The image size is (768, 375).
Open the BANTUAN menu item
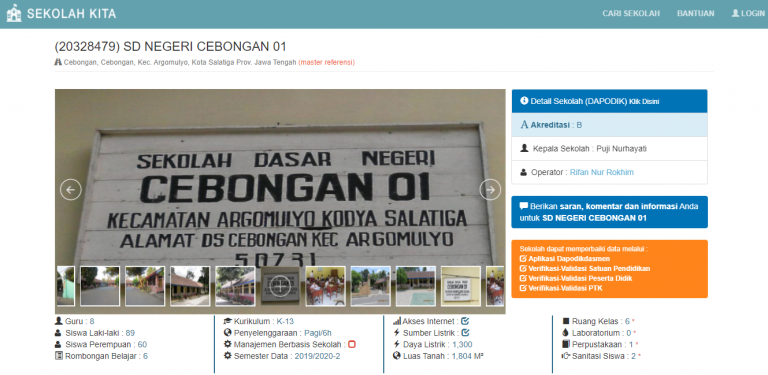pos(696,14)
